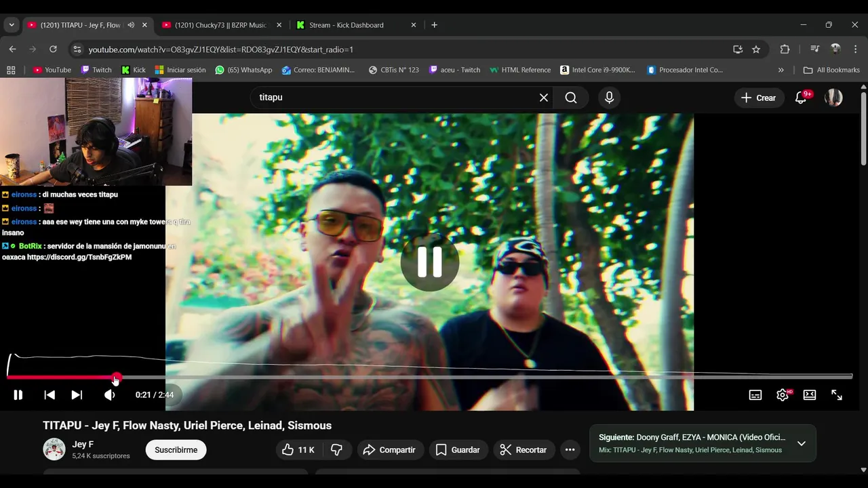This screenshot has height=488, width=868.
Task: Skip to the previous video
Action: click(50, 394)
